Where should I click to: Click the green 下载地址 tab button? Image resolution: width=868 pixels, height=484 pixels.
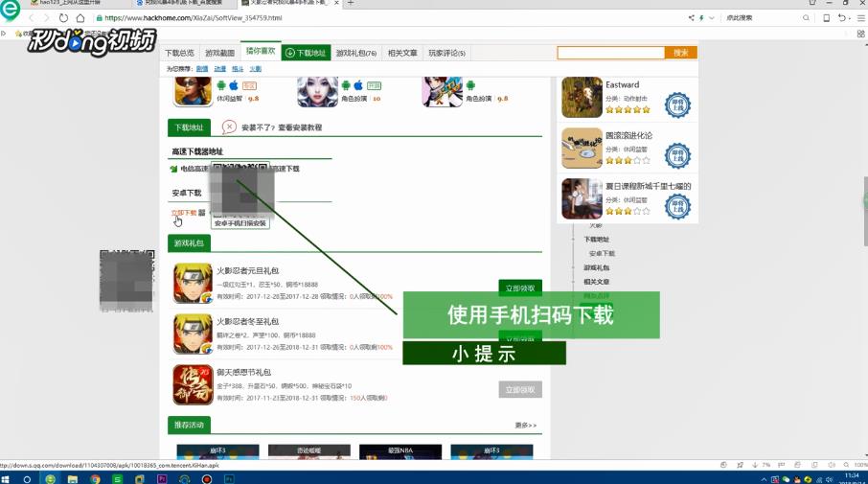(x=307, y=53)
